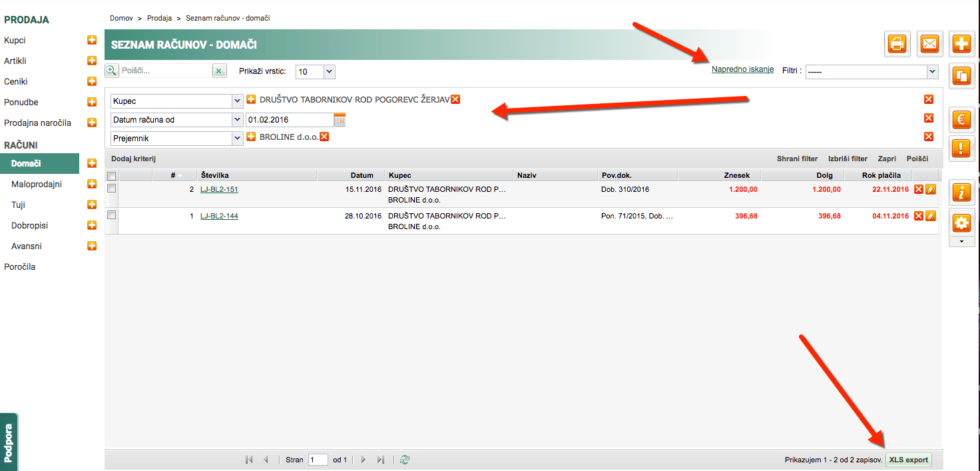Open the calendar picker next to the date 01.02.2016
This screenshot has width=980, height=471.
pyautogui.click(x=340, y=120)
